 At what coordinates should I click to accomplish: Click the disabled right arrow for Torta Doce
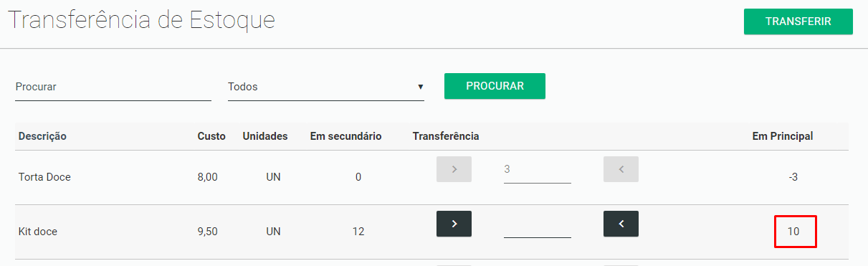click(454, 169)
